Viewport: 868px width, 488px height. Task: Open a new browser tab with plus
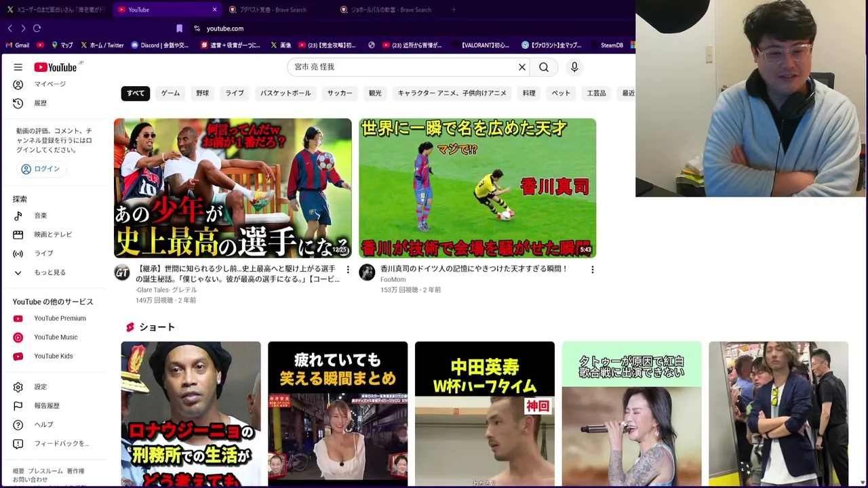click(x=454, y=9)
